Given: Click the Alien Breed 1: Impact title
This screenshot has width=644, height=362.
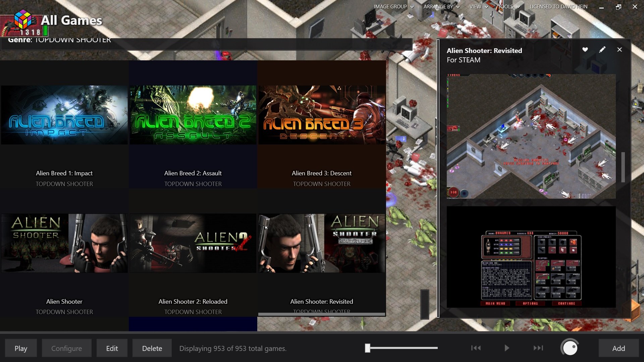Looking at the screenshot, I should click(x=64, y=173).
